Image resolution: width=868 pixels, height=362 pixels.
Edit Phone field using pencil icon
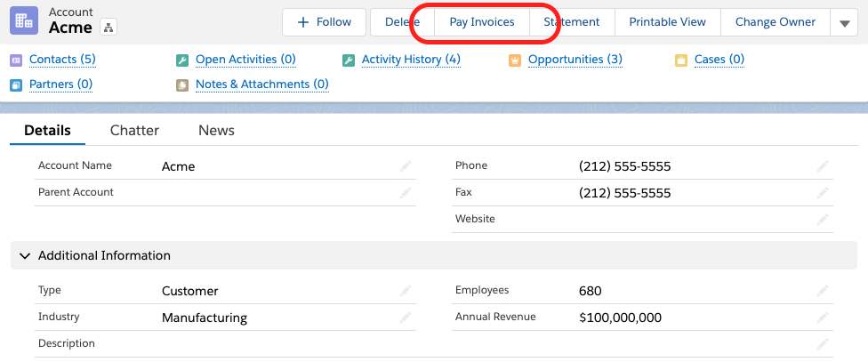pos(823,166)
